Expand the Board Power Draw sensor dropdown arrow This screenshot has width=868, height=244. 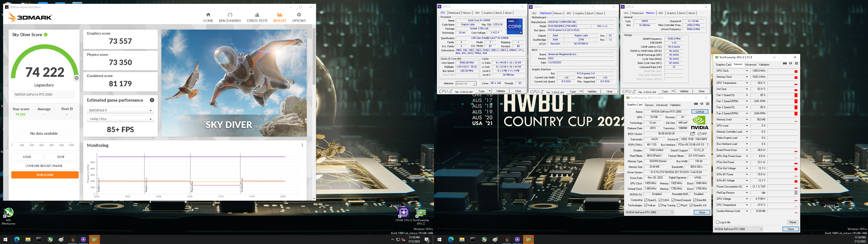pyautogui.click(x=747, y=150)
